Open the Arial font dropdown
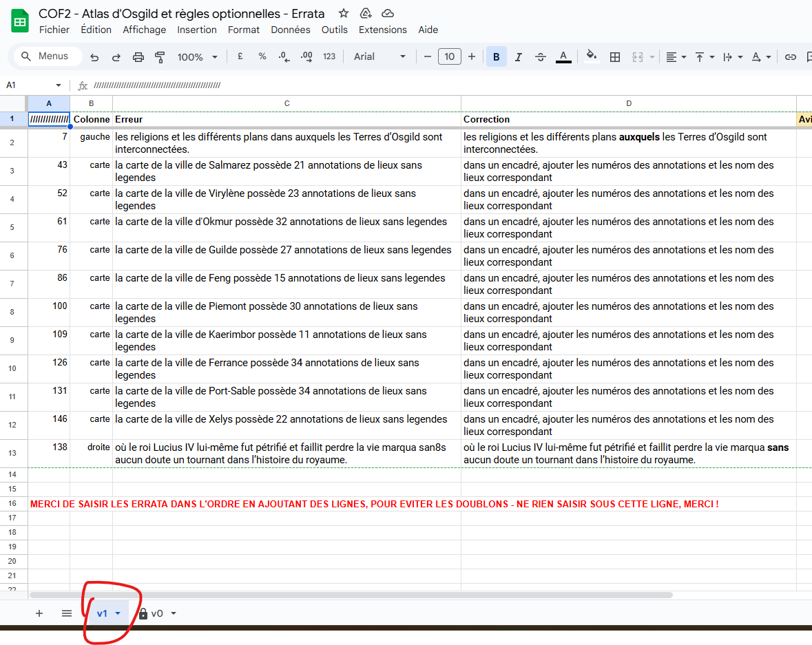The width and height of the screenshot is (812, 645). [379, 56]
